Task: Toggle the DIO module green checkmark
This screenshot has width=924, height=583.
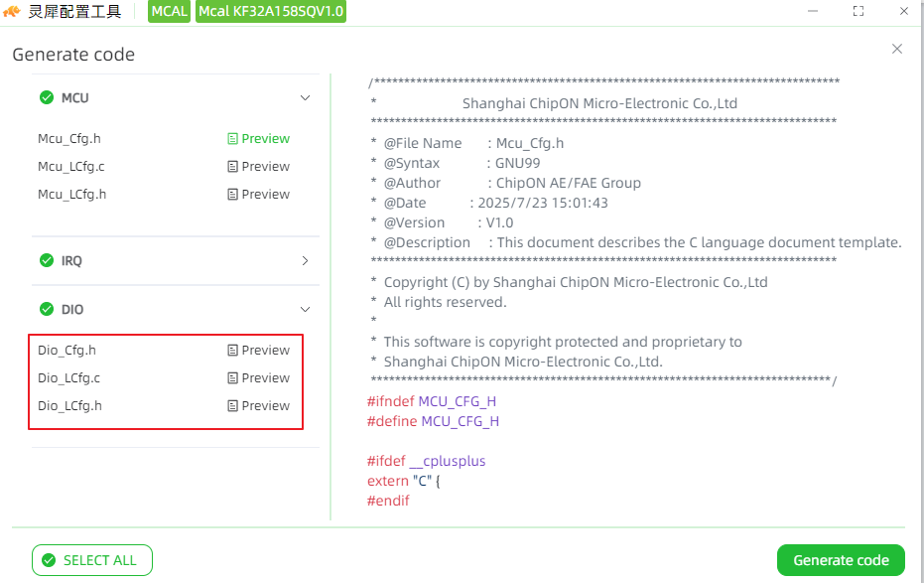Action: tap(47, 309)
